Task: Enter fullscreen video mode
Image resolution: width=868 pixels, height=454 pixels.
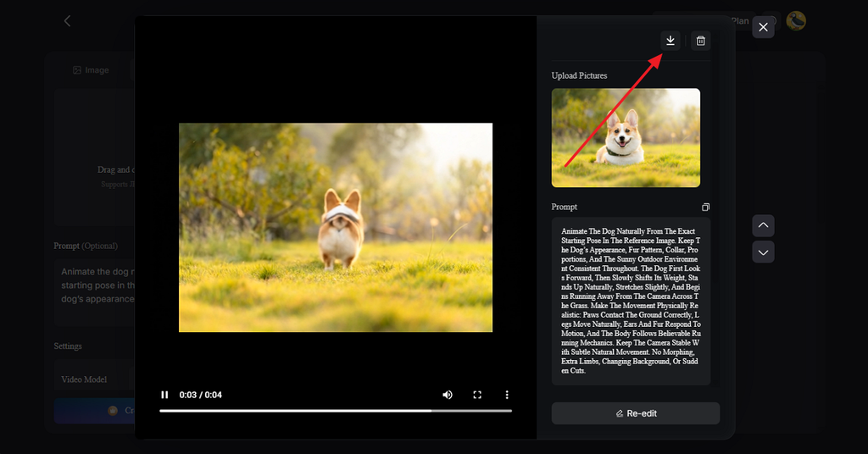Action: tap(477, 394)
